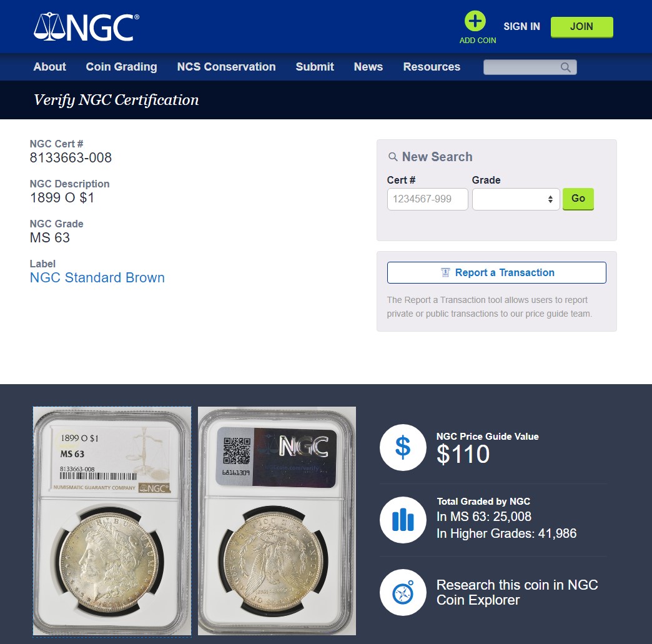652x644 pixels.
Task: Click the New Search magnifier icon
Action: click(393, 157)
